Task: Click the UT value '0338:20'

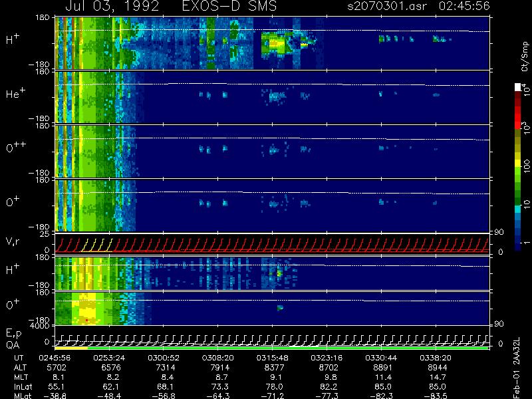Action: [x=436, y=358]
